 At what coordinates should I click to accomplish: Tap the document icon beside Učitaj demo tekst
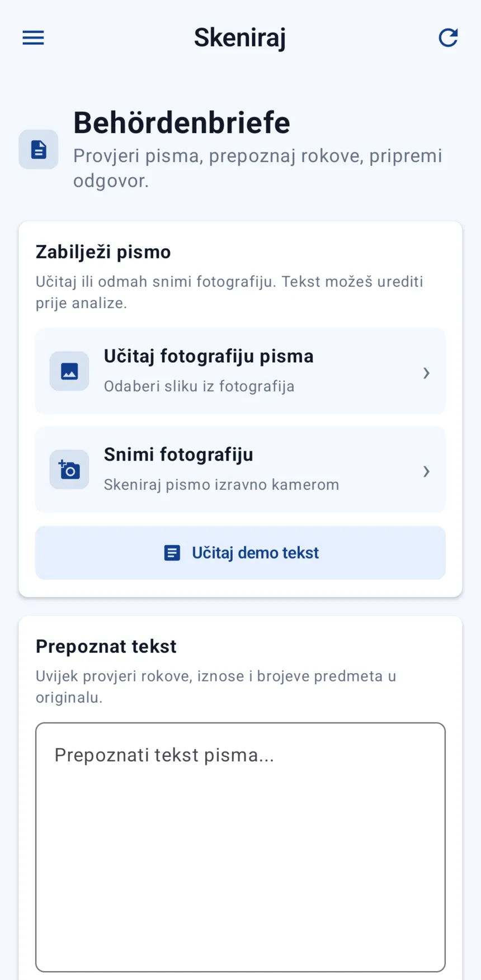coord(172,553)
